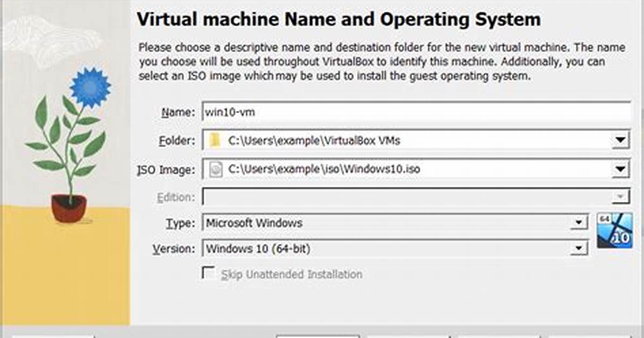Click the Type: label
Screen dimensions: 644x338
(x=180, y=223)
